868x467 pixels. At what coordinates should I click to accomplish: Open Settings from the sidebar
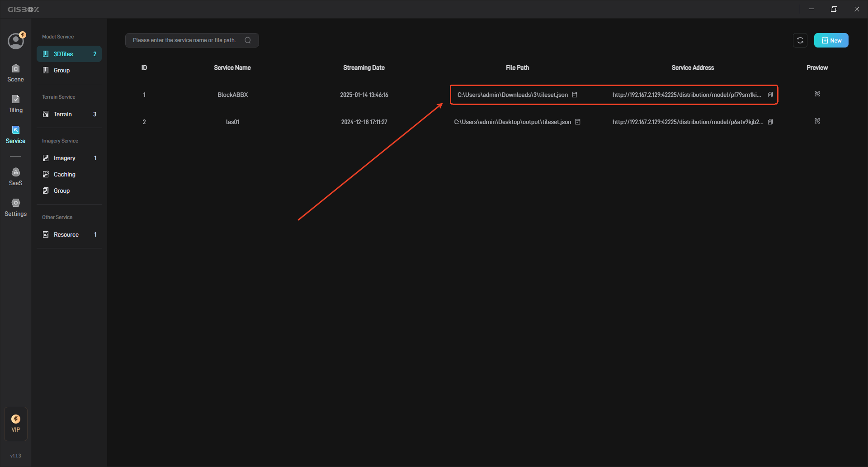point(15,208)
